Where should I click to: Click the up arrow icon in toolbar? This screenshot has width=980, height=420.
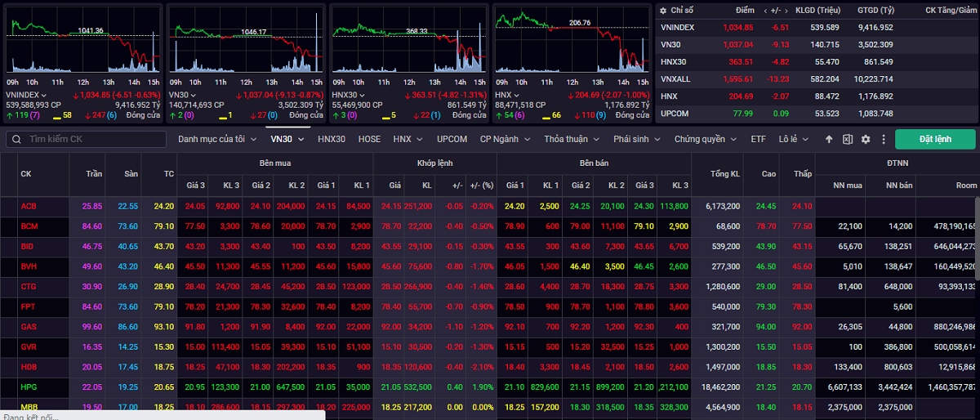click(829, 139)
